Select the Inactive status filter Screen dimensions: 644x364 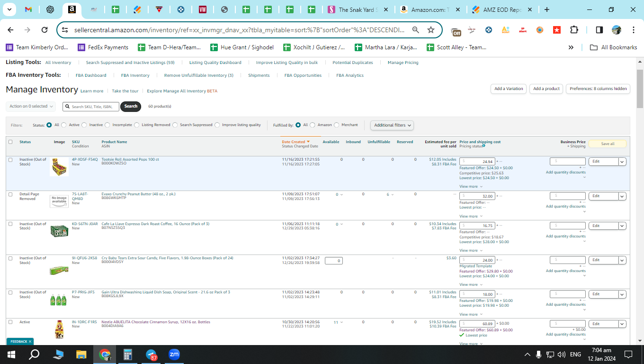coord(85,125)
